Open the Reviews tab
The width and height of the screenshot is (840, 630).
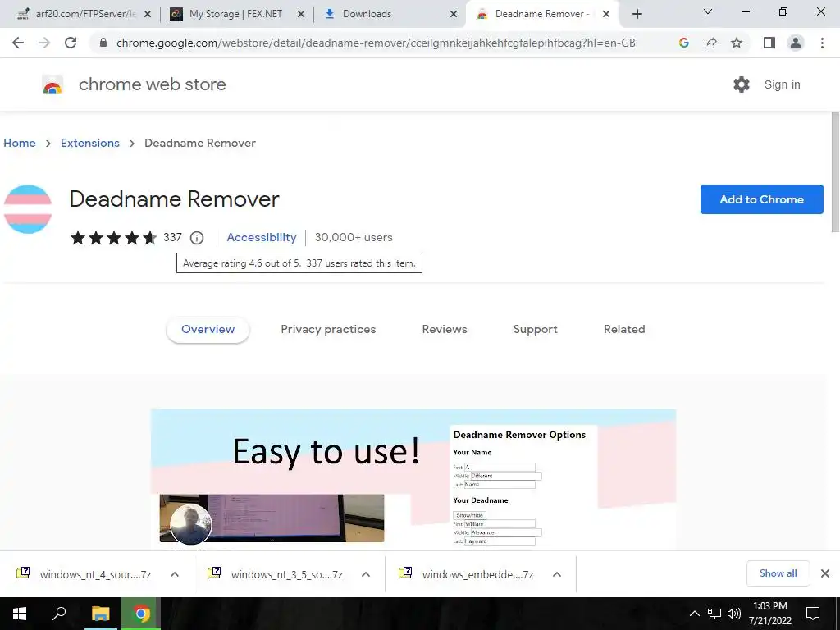[x=445, y=330]
